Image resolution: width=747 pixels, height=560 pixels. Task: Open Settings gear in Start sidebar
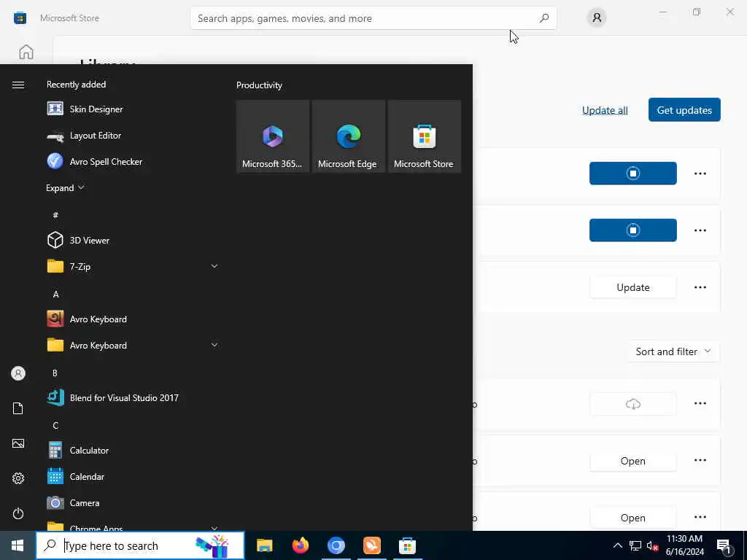(x=18, y=478)
